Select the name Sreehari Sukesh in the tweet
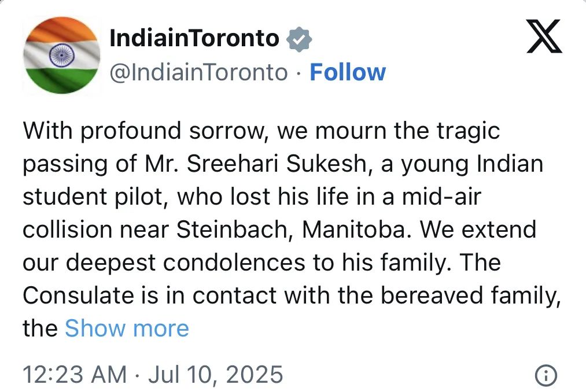Viewport: 586px width, 392px height. pyautogui.click(x=276, y=164)
